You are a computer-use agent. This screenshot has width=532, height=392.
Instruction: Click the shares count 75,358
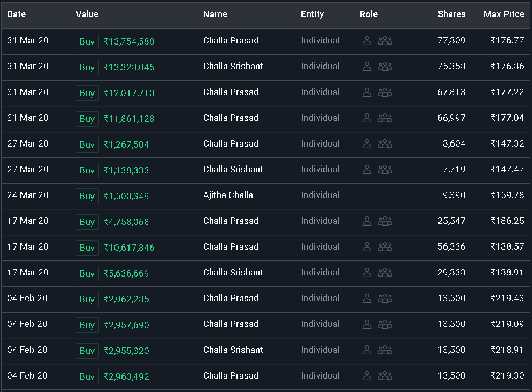click(x=451, y=67)
